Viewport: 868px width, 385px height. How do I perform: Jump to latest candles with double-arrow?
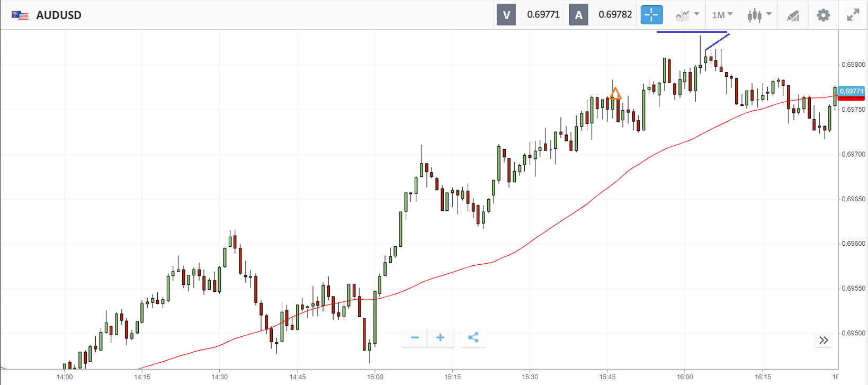pos(824,340)
